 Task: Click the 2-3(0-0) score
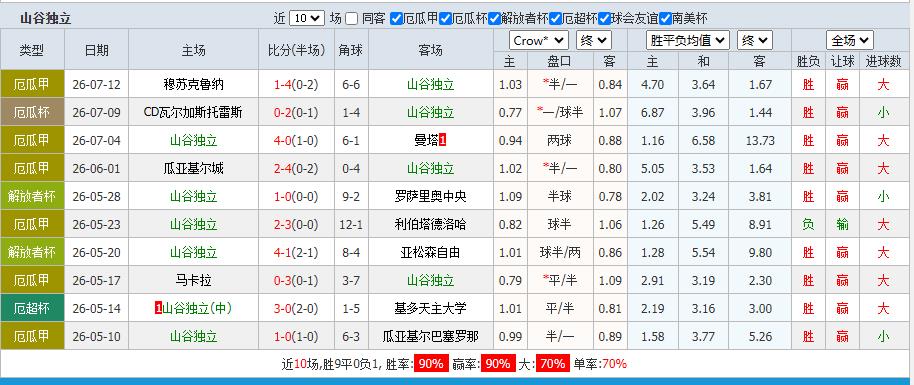click(296, 225)
